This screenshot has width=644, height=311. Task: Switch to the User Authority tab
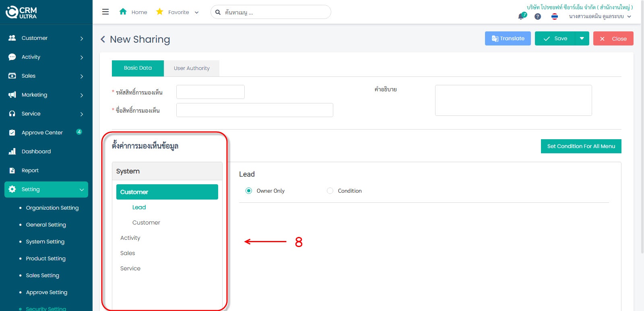pos(192,68)
